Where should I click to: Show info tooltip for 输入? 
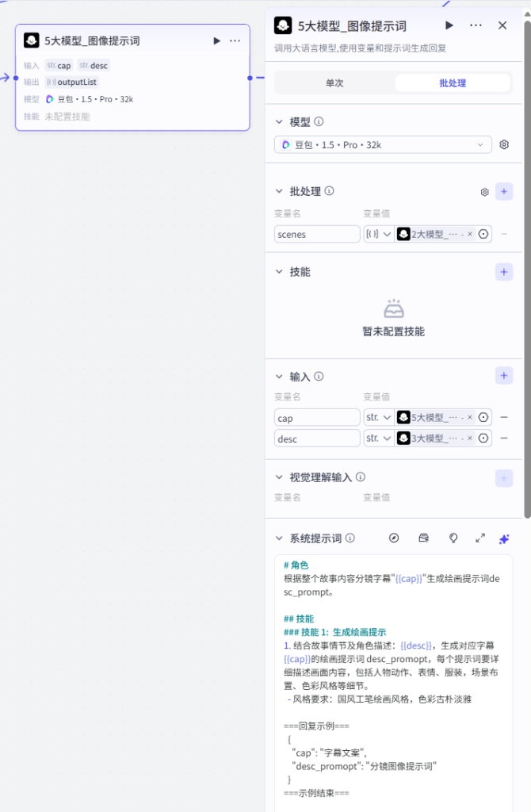click(319, 377)
